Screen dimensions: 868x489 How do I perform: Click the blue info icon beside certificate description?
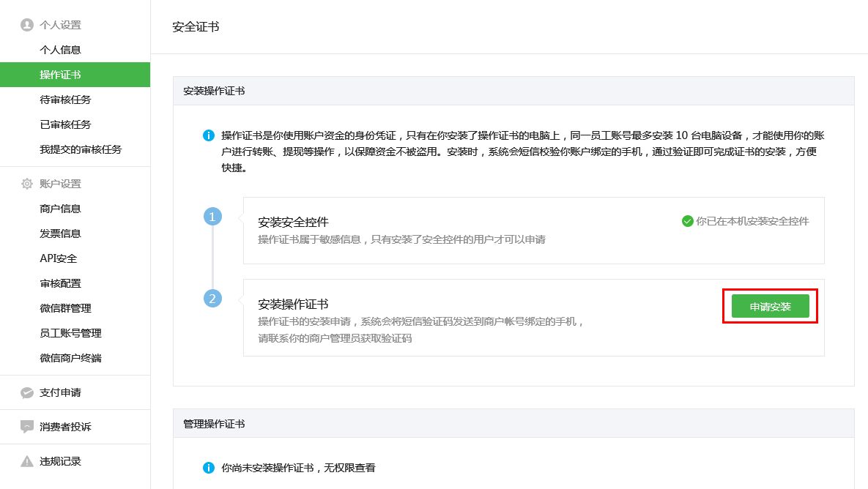coord(209,135)
